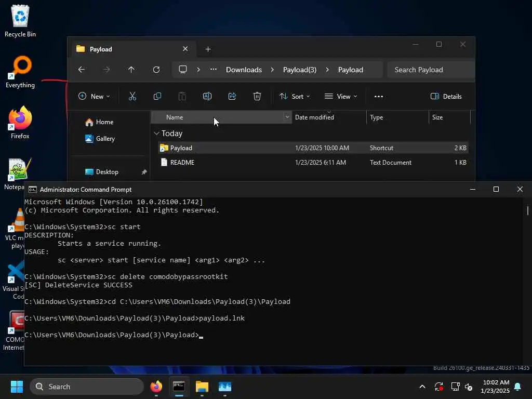532x399 pixels.
Task: Click the sync update tray icon
Action: tap(438, 387)
